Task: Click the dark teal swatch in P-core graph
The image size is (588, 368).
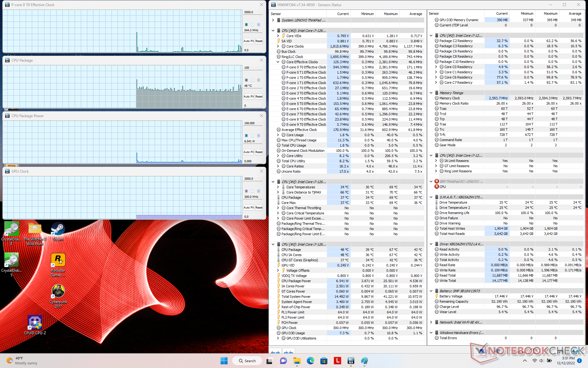Action: pos(246,25)
